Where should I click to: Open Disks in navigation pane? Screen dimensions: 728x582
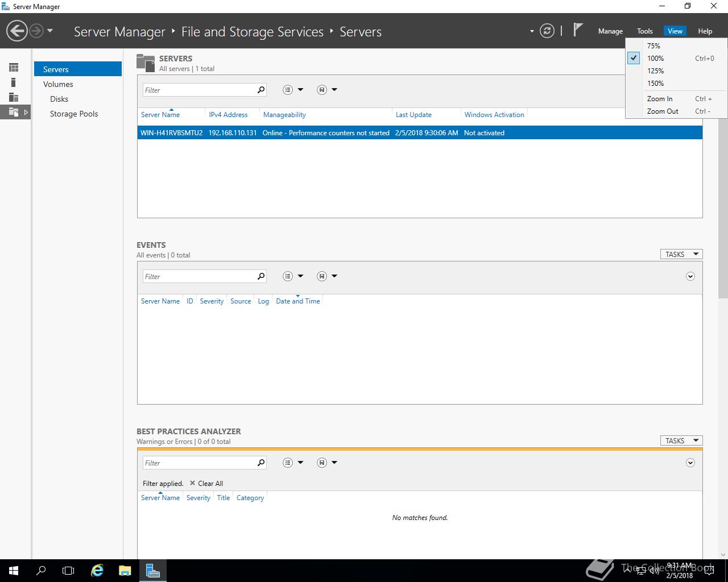tap(78, 99)
